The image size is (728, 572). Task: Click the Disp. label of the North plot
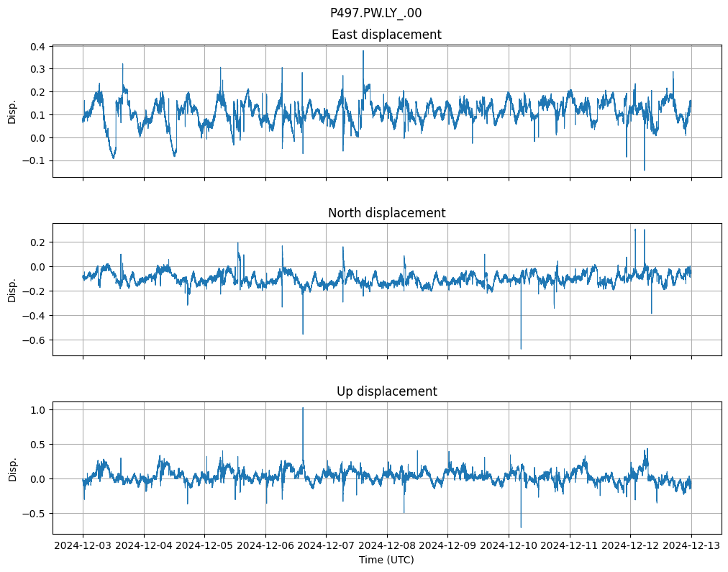point(12,289)
